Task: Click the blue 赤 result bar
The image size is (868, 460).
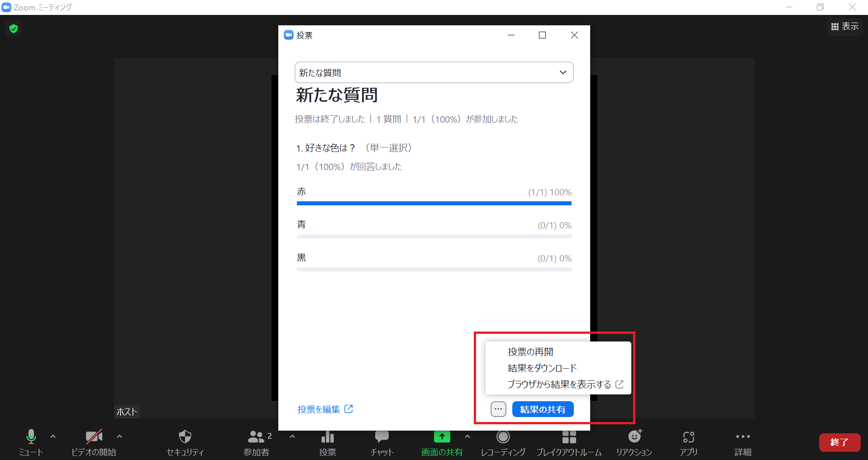Action: [434, 204]
